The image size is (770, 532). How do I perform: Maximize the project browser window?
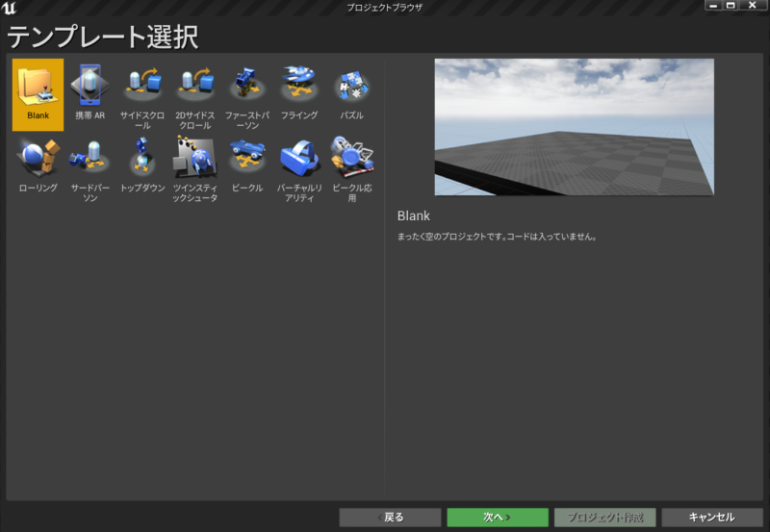(731, 6)
